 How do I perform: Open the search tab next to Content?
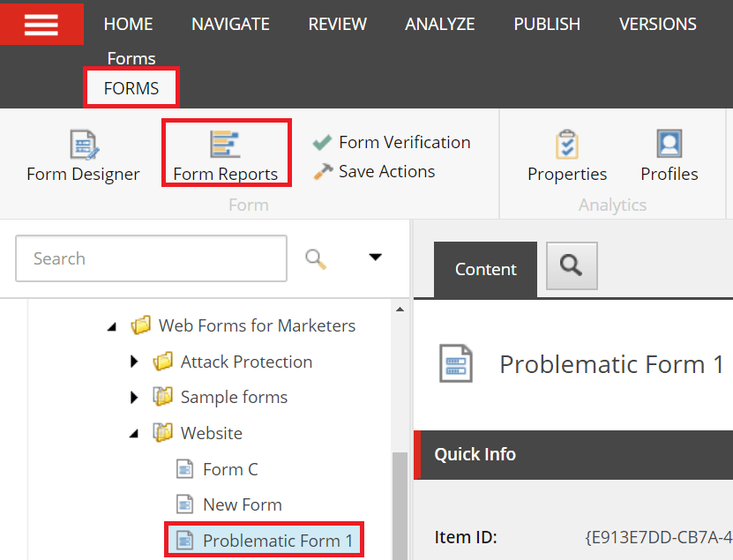[x=572, y=265]
